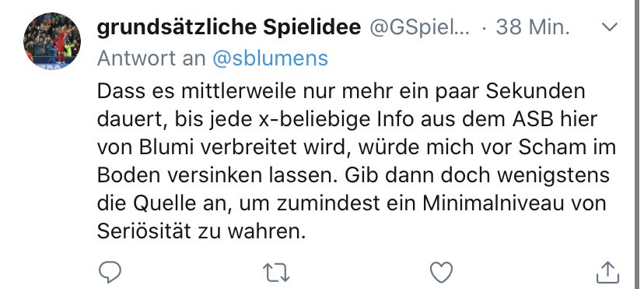The width and height of the screenshot is (644, 289).
Task: Like the tweet with the heart icon
Action: [441, 272]
